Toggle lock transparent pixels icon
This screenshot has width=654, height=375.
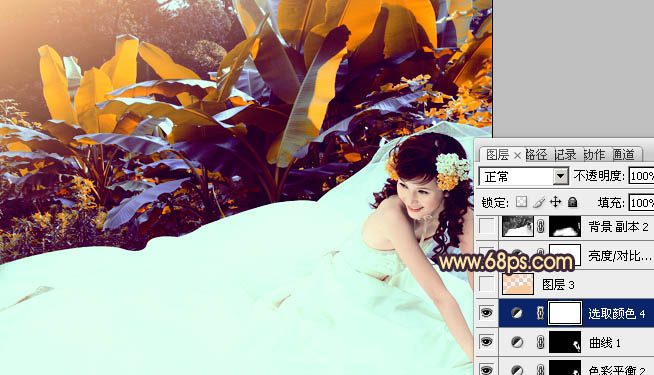(x=521, y=202)
